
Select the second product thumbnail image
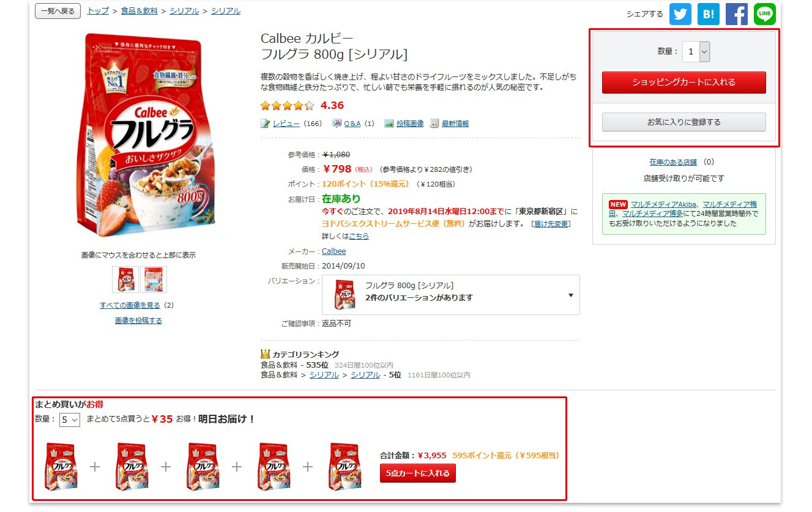154,280
